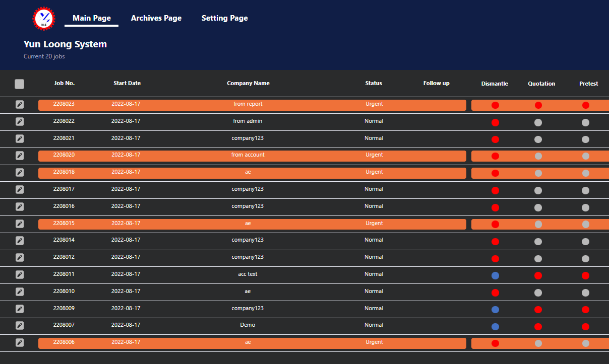Click the Yun Loong gear logo

point(44,19)
